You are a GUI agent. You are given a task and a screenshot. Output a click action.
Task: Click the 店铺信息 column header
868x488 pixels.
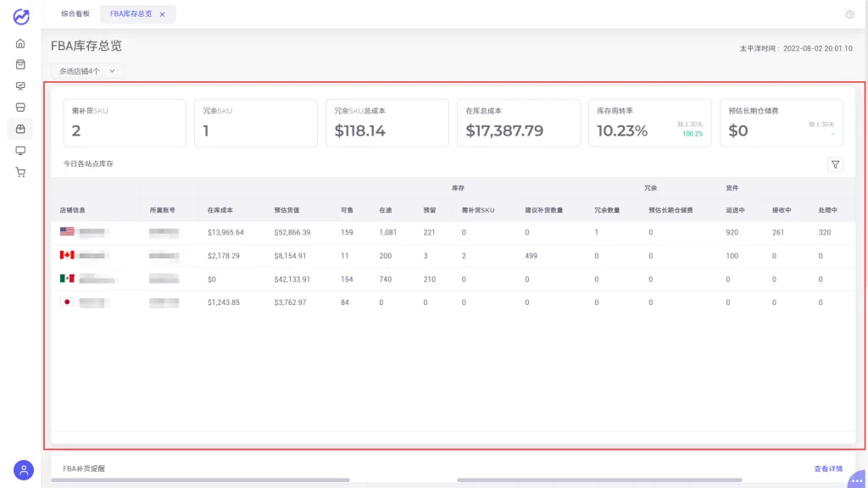tap(72, 210)
